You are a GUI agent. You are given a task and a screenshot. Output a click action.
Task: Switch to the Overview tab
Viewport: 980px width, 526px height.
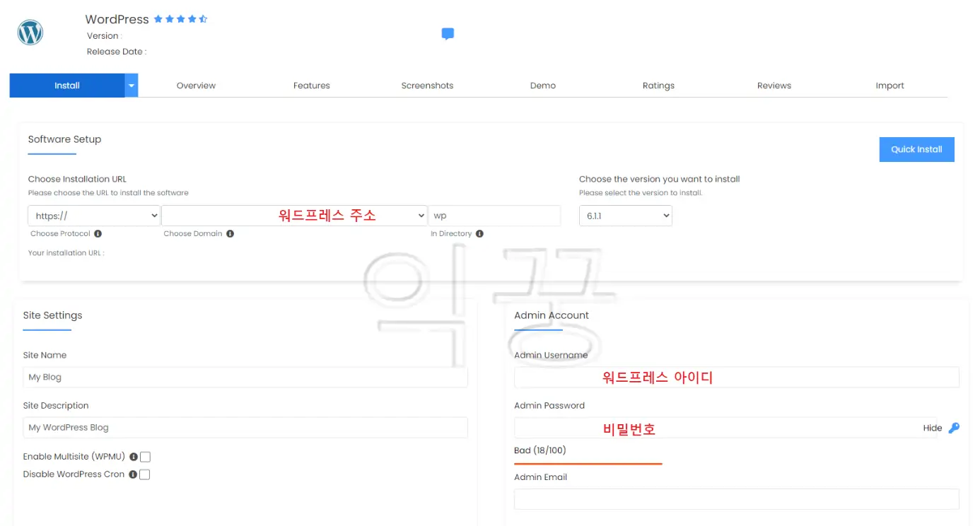[196, 85]
